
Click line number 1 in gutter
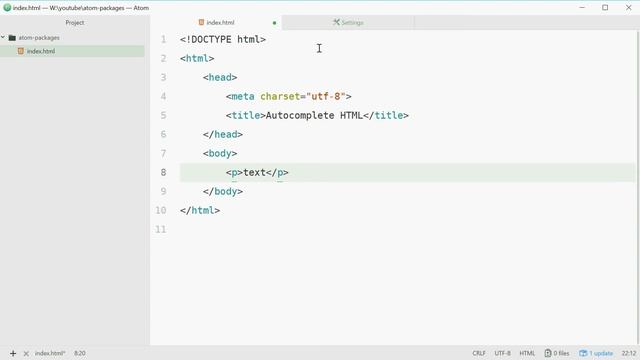(163, 40)
